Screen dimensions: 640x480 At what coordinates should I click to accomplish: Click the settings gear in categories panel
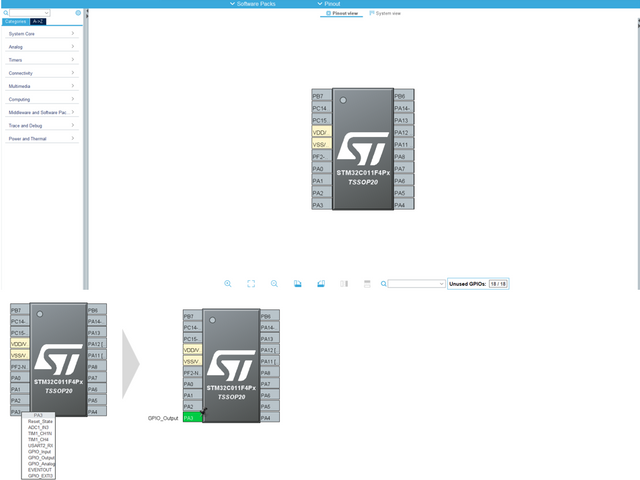click(x=78, y=13)
